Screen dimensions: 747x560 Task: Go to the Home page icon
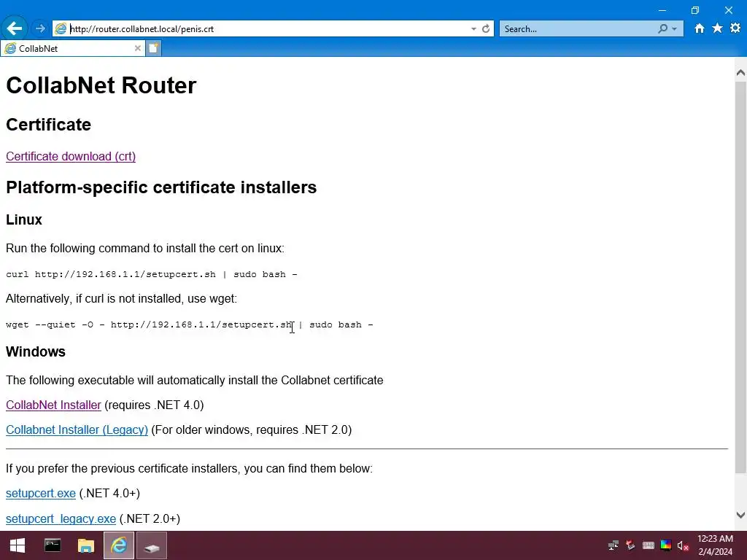tap(699, 28)
